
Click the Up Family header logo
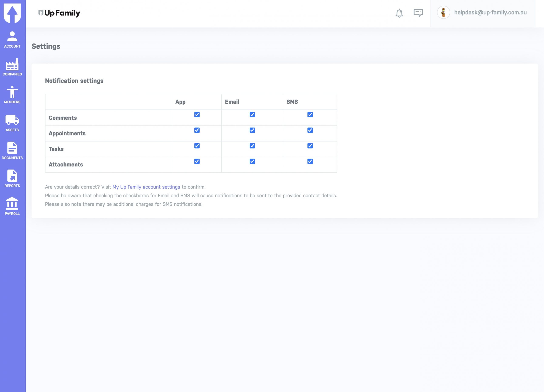pos(59,13)
